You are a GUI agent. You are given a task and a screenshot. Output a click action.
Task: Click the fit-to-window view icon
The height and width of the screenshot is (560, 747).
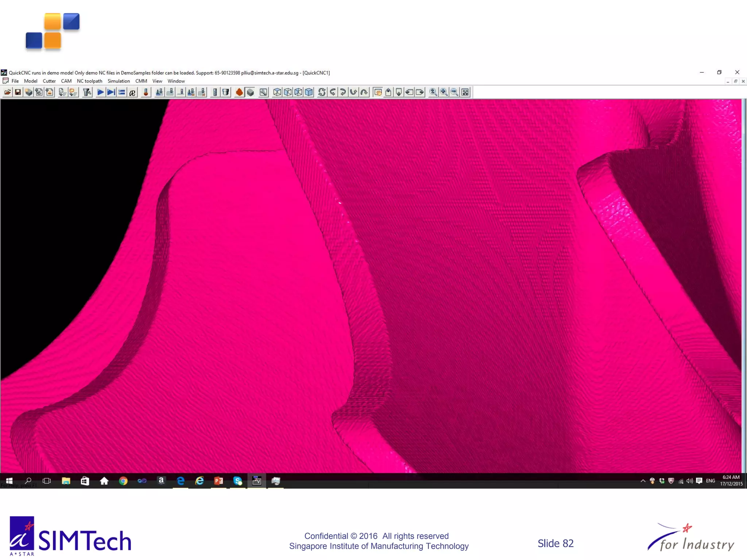point(465,92)
